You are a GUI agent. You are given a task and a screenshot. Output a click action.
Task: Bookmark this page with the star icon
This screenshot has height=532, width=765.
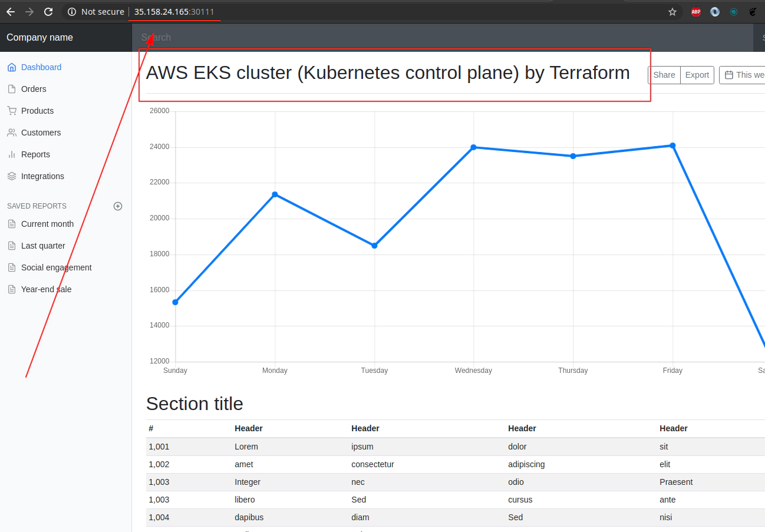[672, 12]
